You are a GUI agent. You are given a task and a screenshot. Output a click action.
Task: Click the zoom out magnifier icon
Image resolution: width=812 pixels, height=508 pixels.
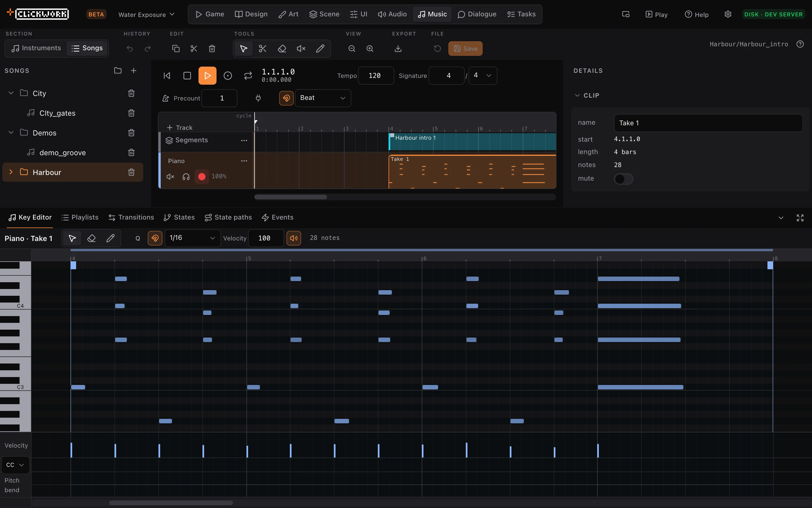pyautogui.click(x=352, y=49)
